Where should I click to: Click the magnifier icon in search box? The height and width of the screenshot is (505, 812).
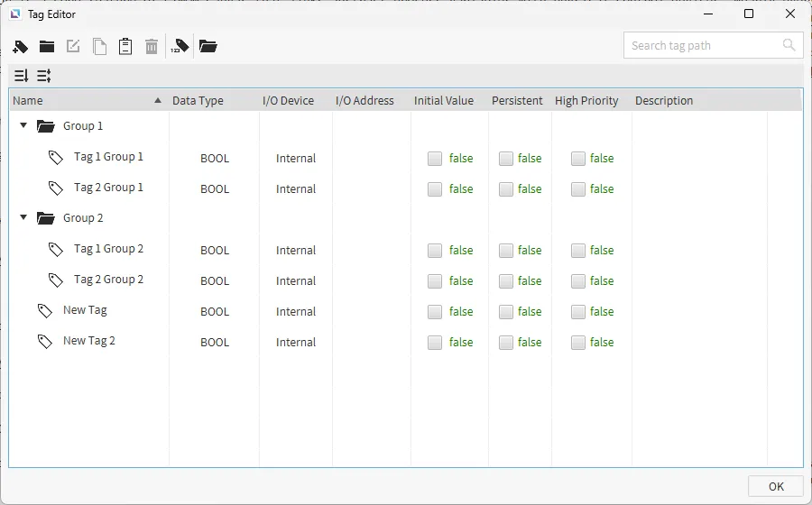click(789, 45)
